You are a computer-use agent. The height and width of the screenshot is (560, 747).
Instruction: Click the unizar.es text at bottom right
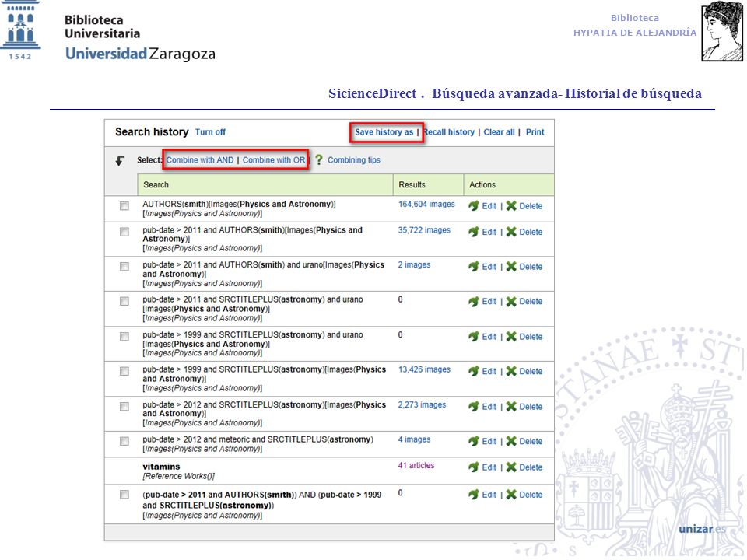coord(702,529)
